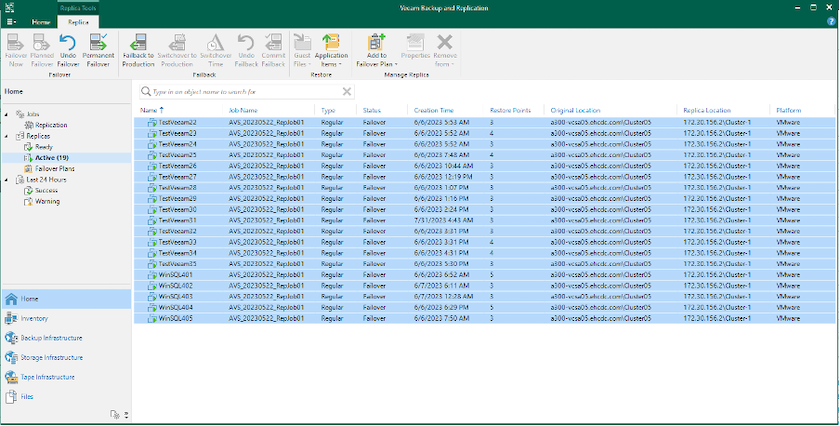Screen dimensions: 840x426
Task: Open the Files view
Action: [27, 397]
